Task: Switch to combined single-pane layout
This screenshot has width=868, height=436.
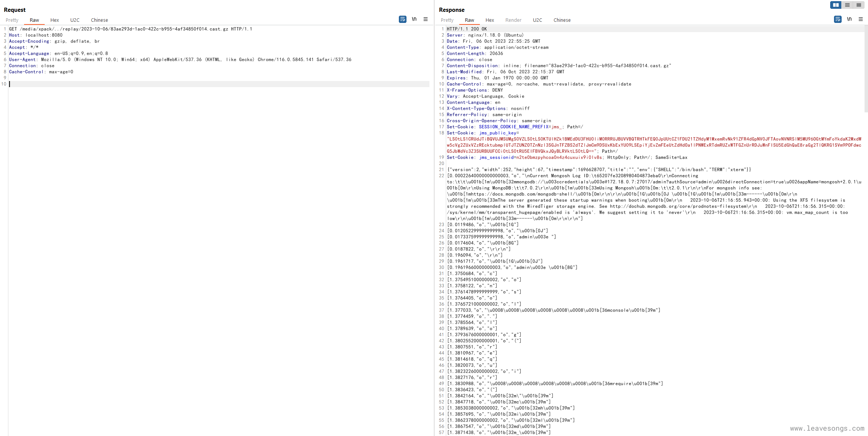Action: (859, 5)
